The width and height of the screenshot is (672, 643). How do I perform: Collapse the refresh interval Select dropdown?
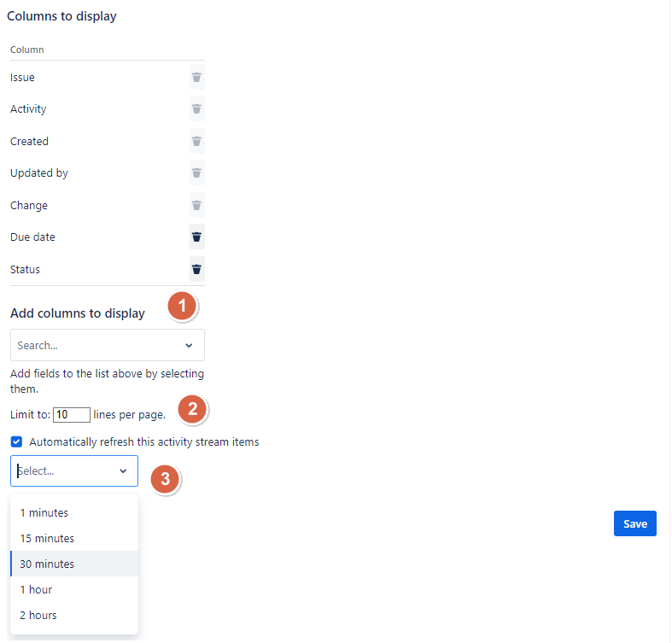(x=123, y=471)
